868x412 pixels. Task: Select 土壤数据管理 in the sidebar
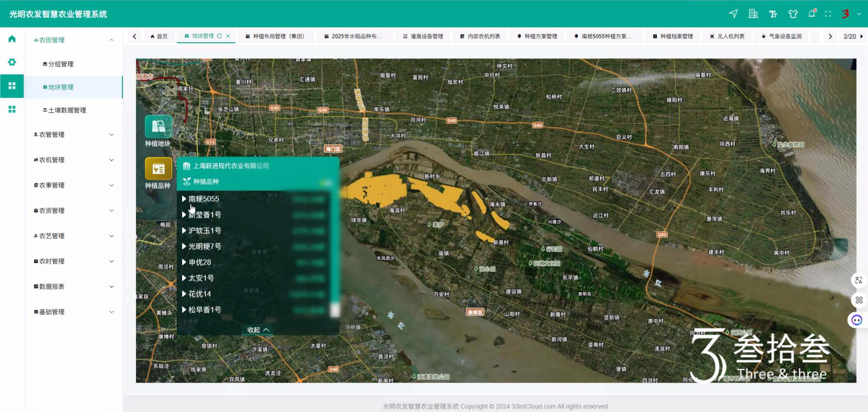click(x=67, y=110)
